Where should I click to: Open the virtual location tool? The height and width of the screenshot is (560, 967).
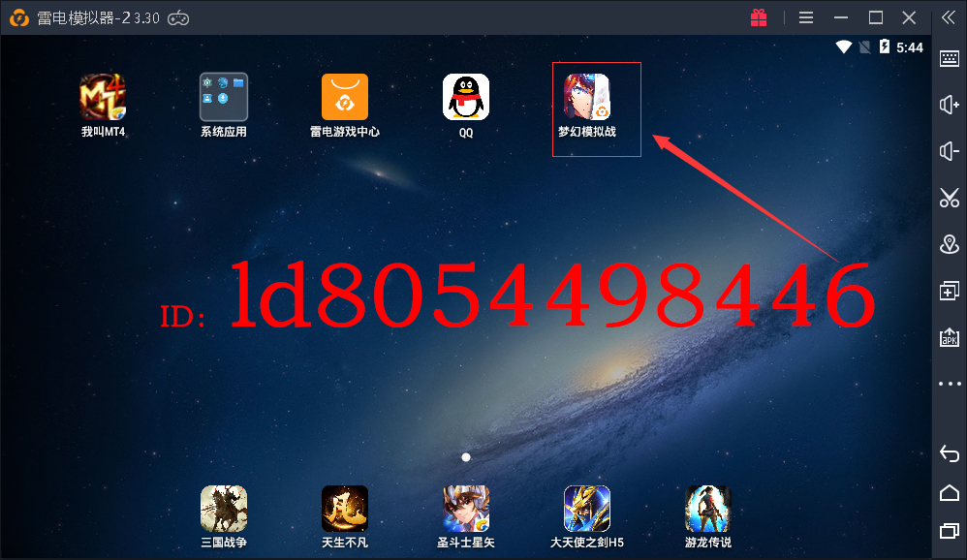[x=950, y=244]
